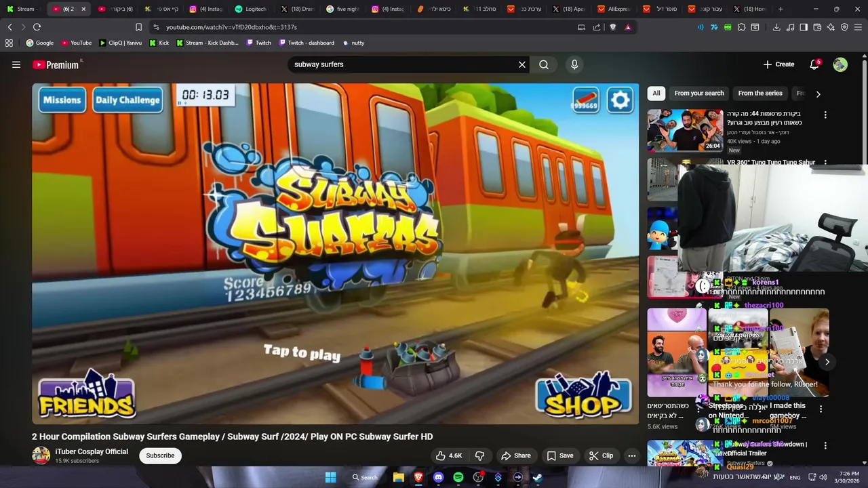This screenshot has width=868, height=488.
Task: Play the recommended video with 26:04 duration
Action: [685, 130]
